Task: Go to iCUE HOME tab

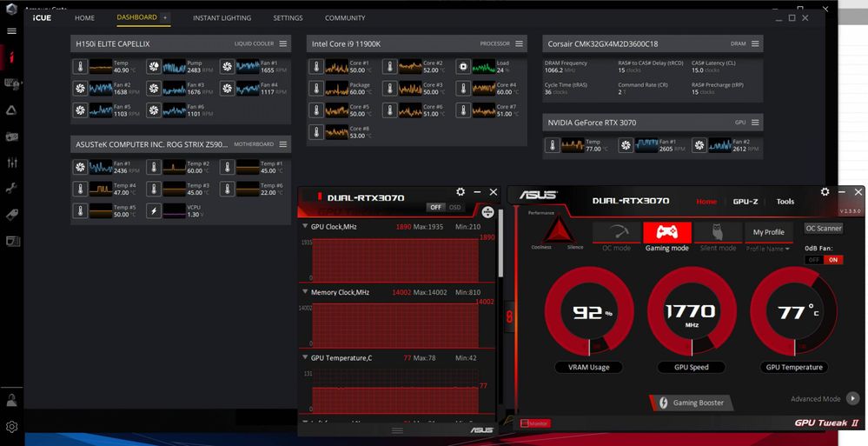Action: [84, 17]
